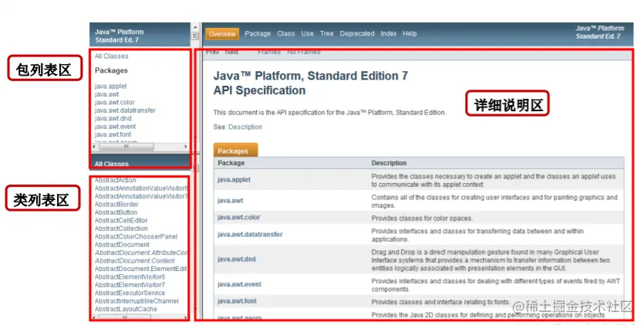The image size is (644, 325).
Task: Click the All Classes header in class frame
Action: tap(111, 164)
